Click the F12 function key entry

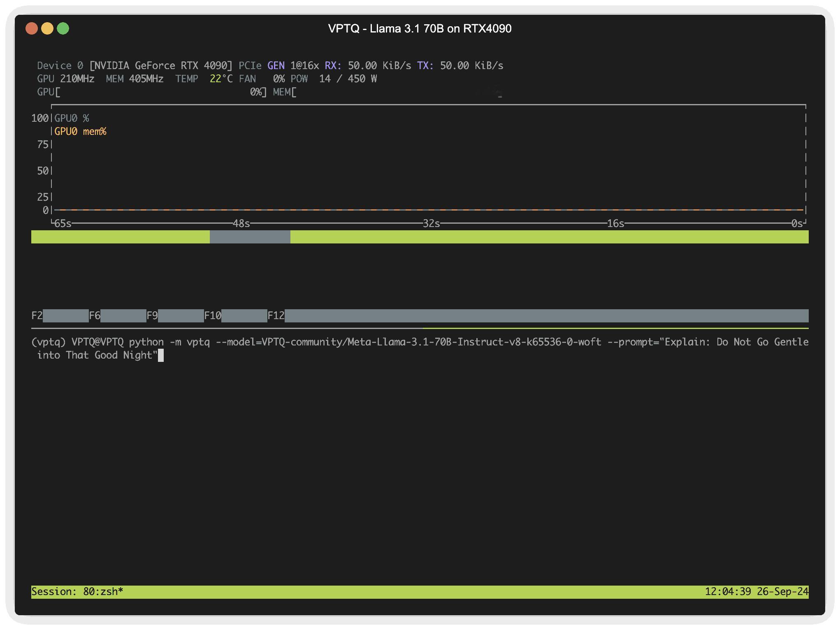pyautogui.click(x=538, y=316)
